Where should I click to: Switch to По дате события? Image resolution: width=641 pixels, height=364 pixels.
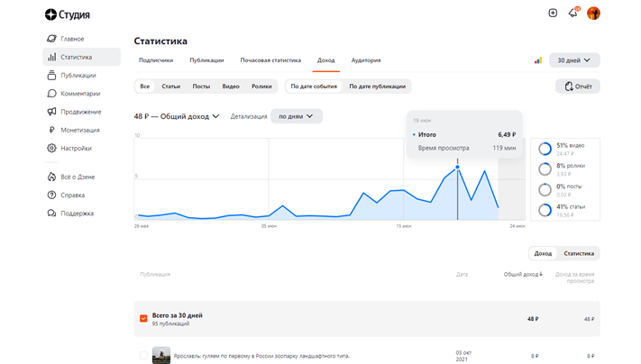pos(314,86)
